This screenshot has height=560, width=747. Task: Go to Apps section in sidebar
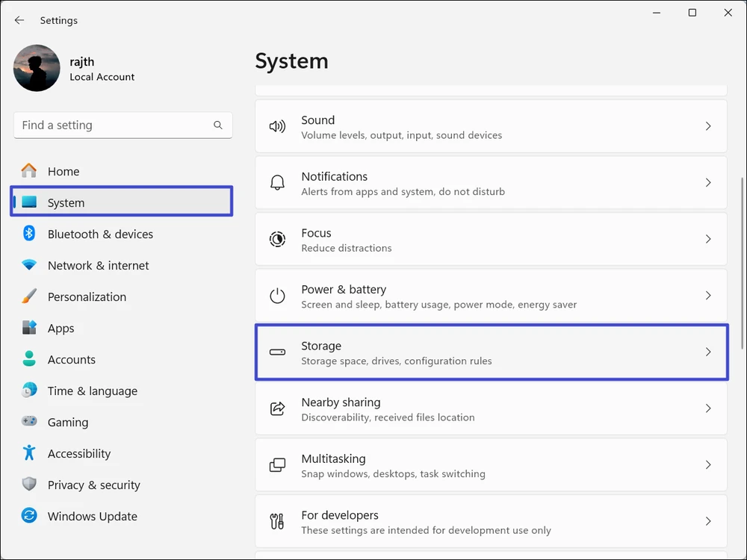click(x=61, y=328)
